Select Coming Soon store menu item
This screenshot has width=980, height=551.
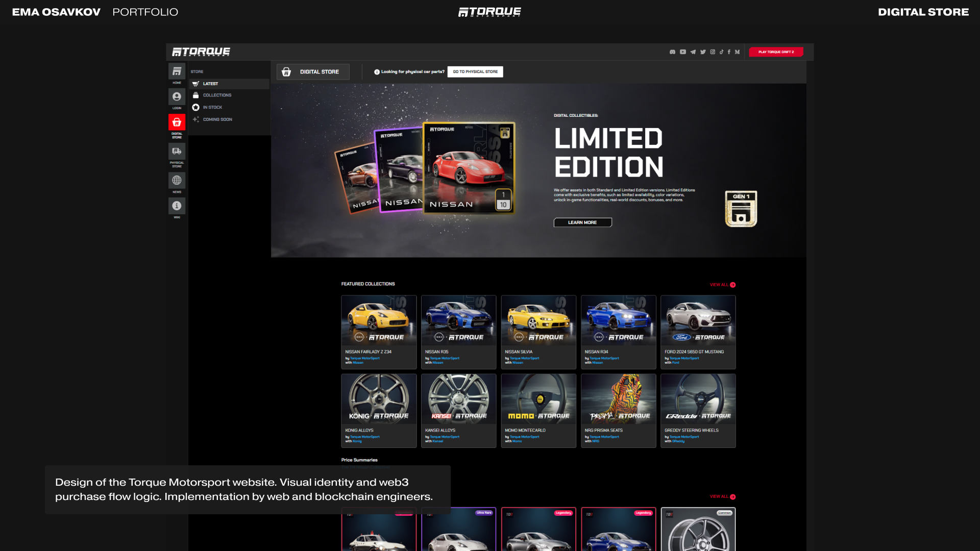click(217, 120)
